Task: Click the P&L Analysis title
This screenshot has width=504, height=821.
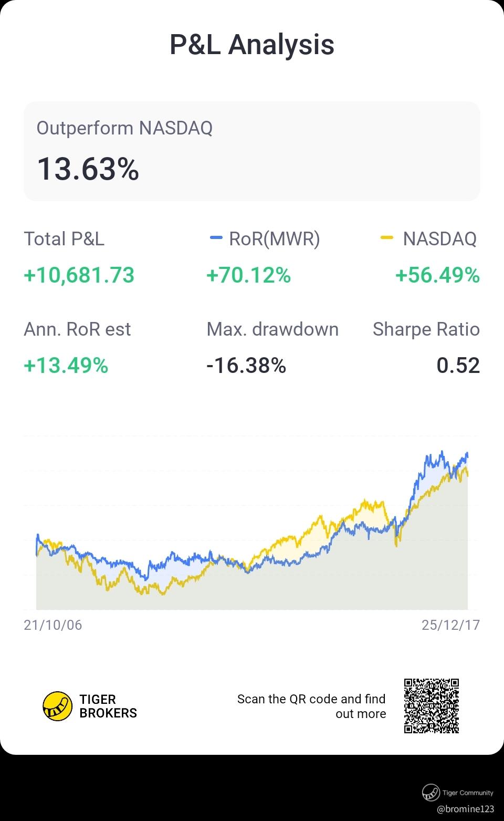Action: coord(252,45)
